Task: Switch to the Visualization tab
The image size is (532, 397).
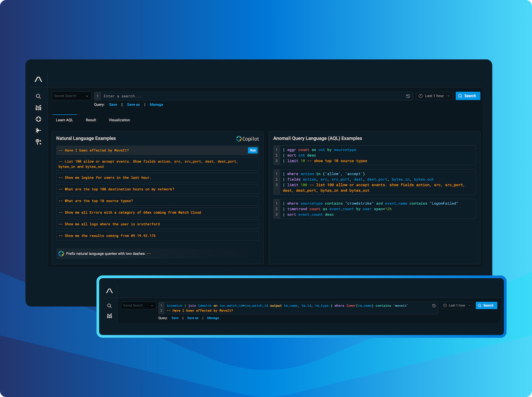Action: click(x=119, y=120)
